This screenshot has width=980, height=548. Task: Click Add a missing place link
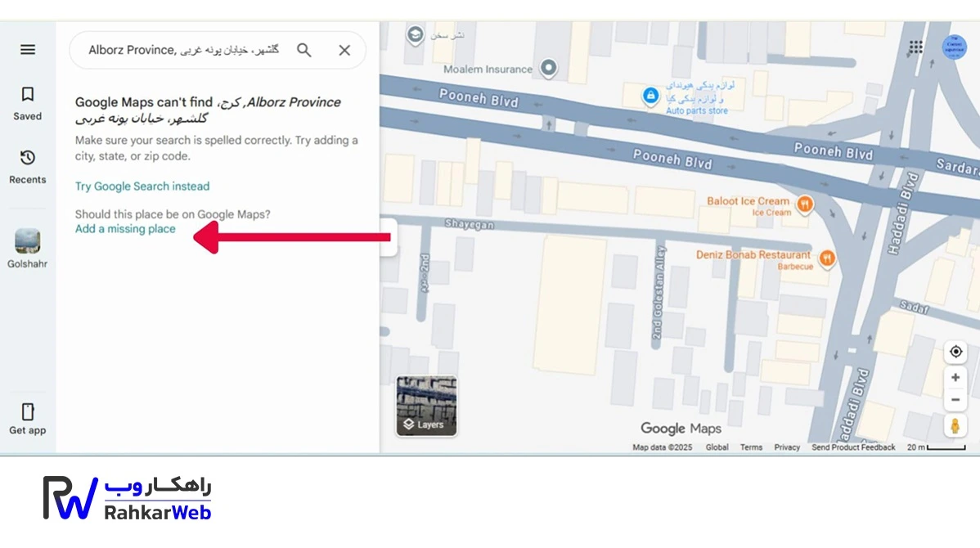click(125, 229)
